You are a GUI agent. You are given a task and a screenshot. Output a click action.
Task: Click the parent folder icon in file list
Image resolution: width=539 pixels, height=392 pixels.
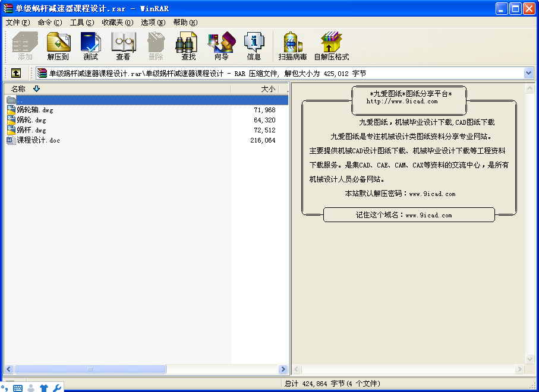(x=11, y=100)
